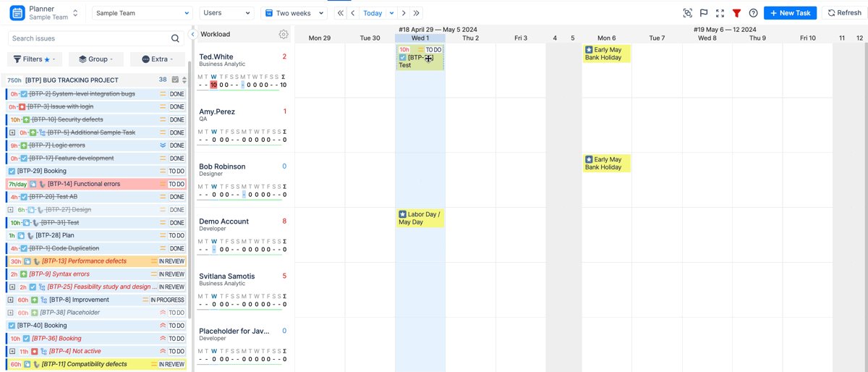Click the search magnifier icon
868x372 pixels.
[175, 38]
